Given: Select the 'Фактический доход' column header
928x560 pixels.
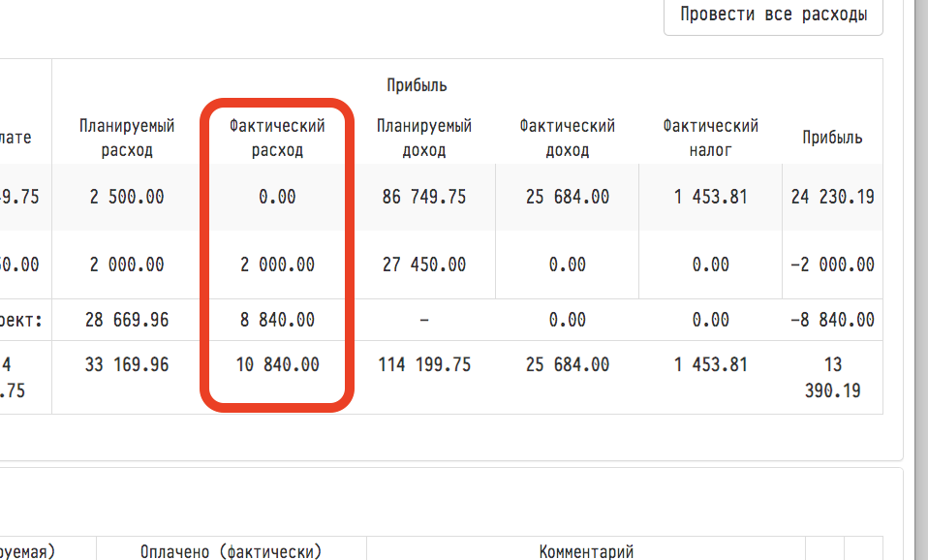Looking at the screenshot, I should click(567, 138).
